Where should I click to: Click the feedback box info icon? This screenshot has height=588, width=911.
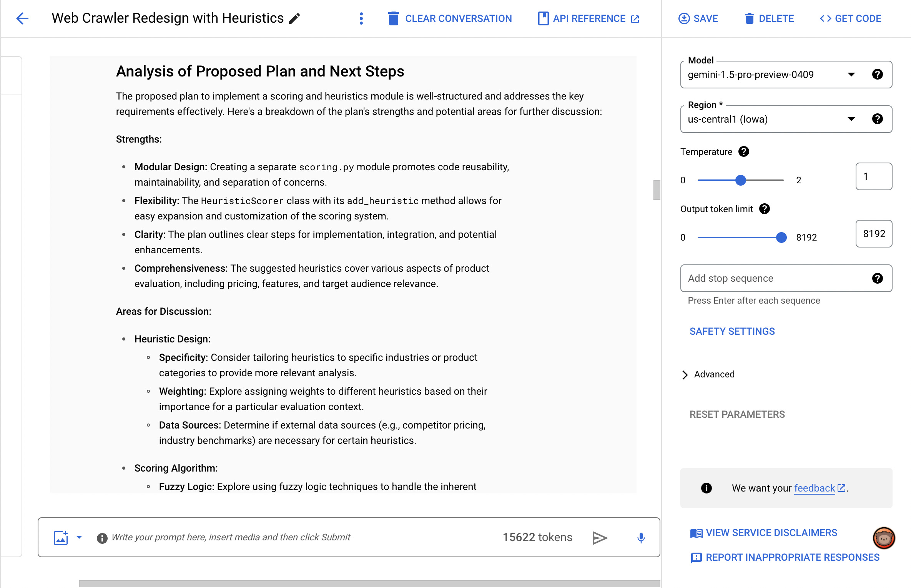[x=706, y=488]
